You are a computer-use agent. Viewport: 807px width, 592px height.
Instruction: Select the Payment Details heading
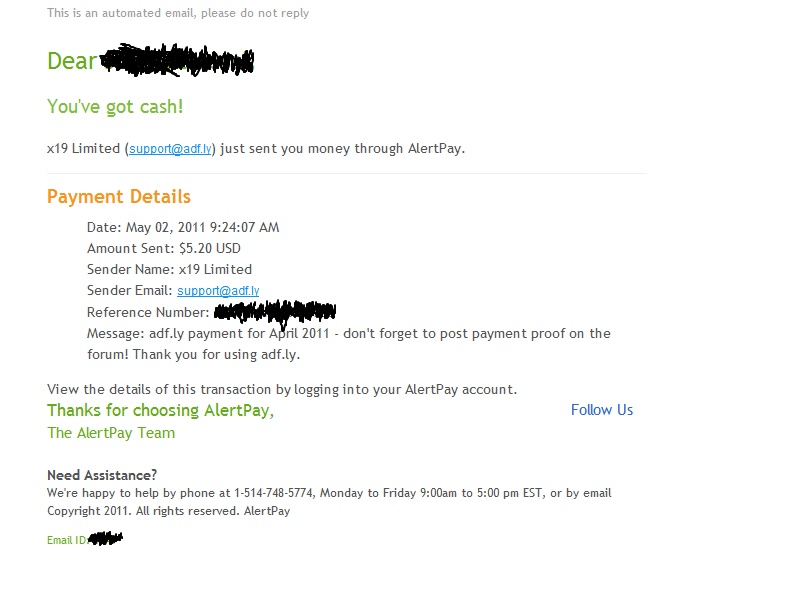[119, 197]
